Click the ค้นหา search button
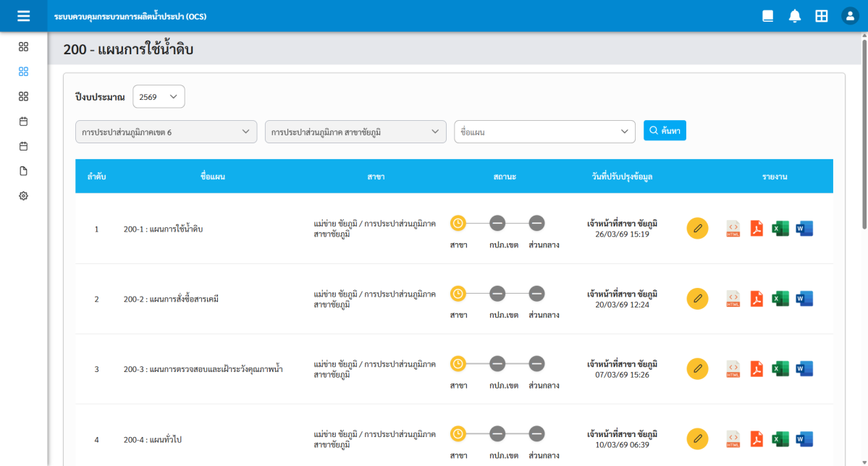This screenshot has height=466, width=868. tap(665, 131)
